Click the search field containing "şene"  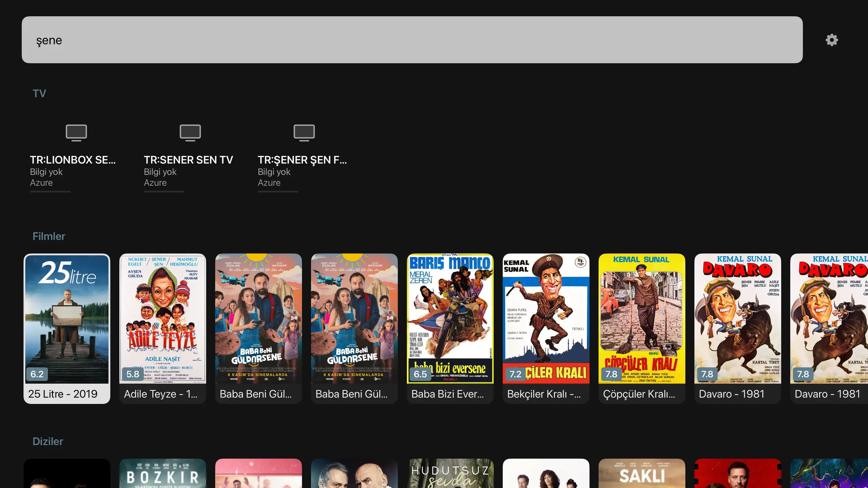pyautogui.click(x=412, y=40)
